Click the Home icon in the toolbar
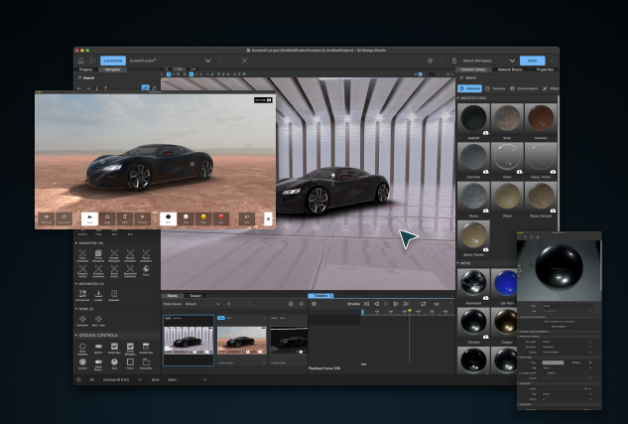The image size is (628, 424). click(x=82, y=60)
